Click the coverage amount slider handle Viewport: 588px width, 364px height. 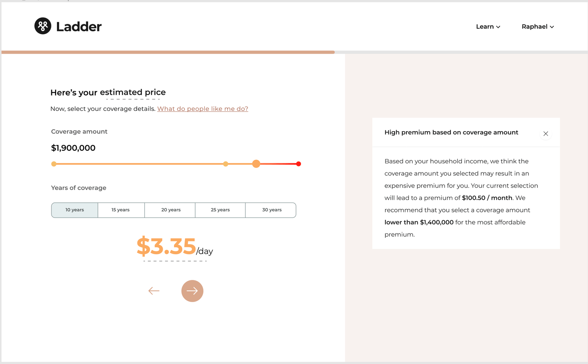(x=256, y=164)
